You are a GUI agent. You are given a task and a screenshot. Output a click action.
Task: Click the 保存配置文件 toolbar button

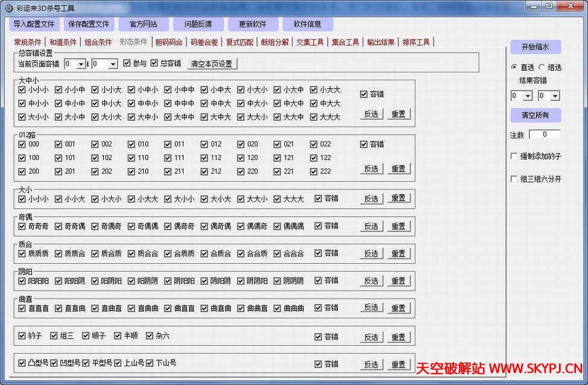pos(89,24)
